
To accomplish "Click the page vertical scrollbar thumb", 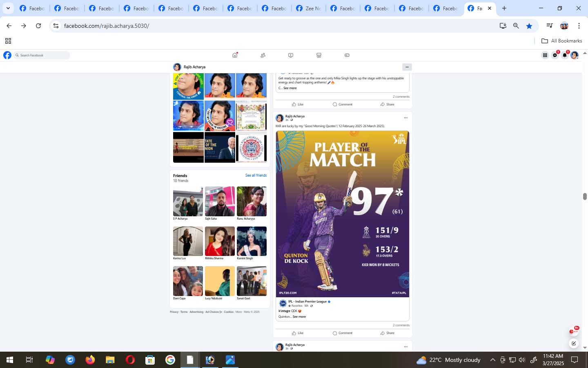I will click(585, 196).
